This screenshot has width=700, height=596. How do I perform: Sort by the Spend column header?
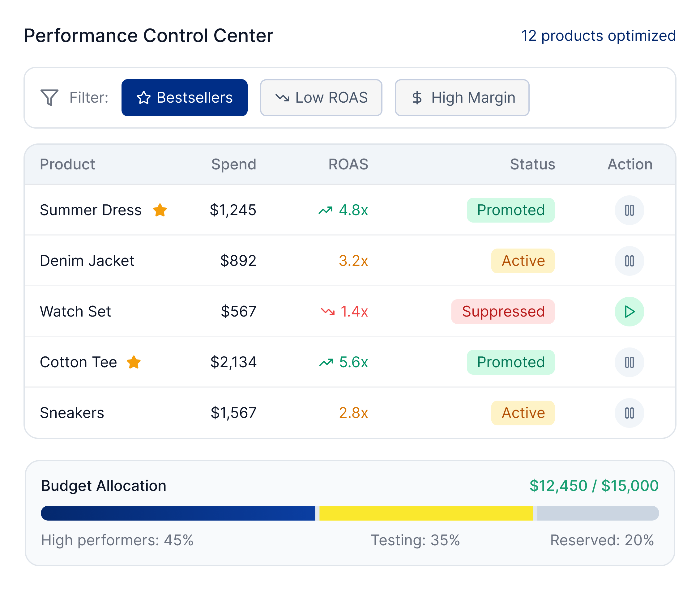[233, 164]
